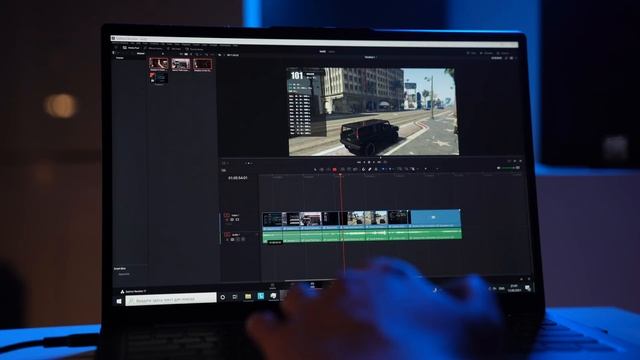Click Go to Last Frame transport button
Viewport: 640px width, 360px height.
tap(380, 162)
